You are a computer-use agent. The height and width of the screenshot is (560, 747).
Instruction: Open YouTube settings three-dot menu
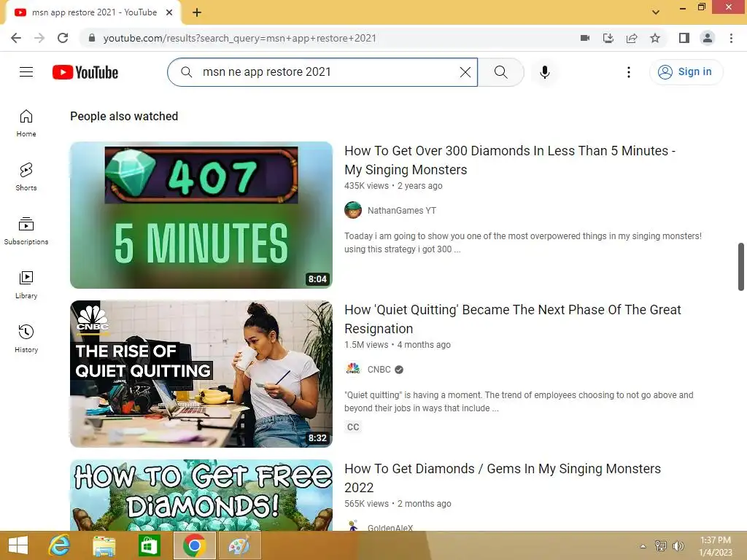[628, 72]
